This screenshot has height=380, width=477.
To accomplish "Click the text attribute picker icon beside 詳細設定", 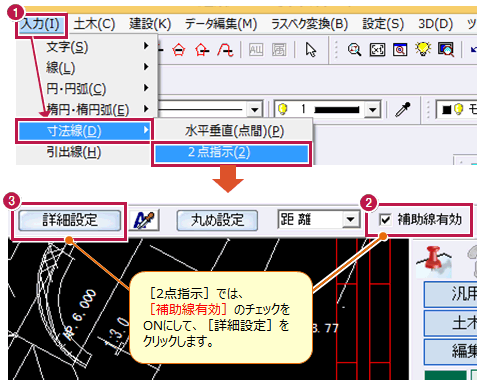I will coord(144,220).
